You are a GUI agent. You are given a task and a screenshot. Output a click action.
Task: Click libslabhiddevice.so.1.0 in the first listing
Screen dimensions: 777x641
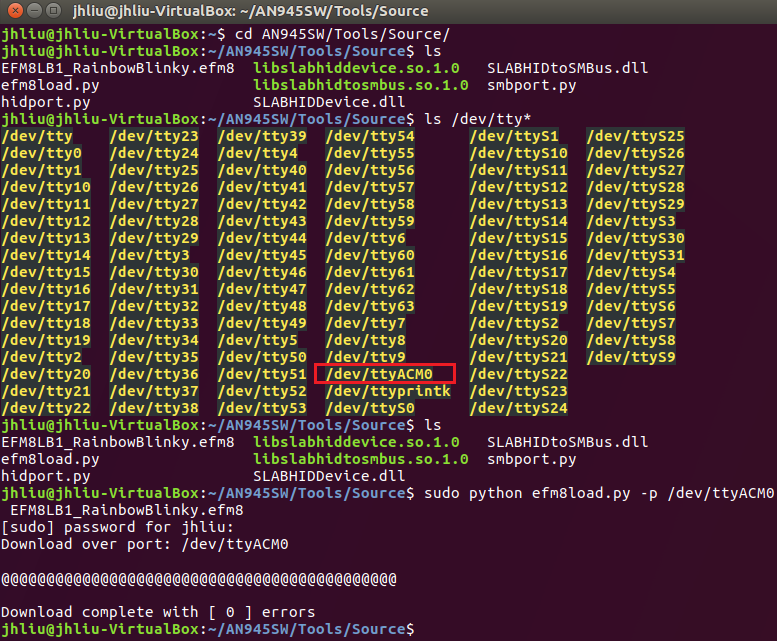coord(356,68)
